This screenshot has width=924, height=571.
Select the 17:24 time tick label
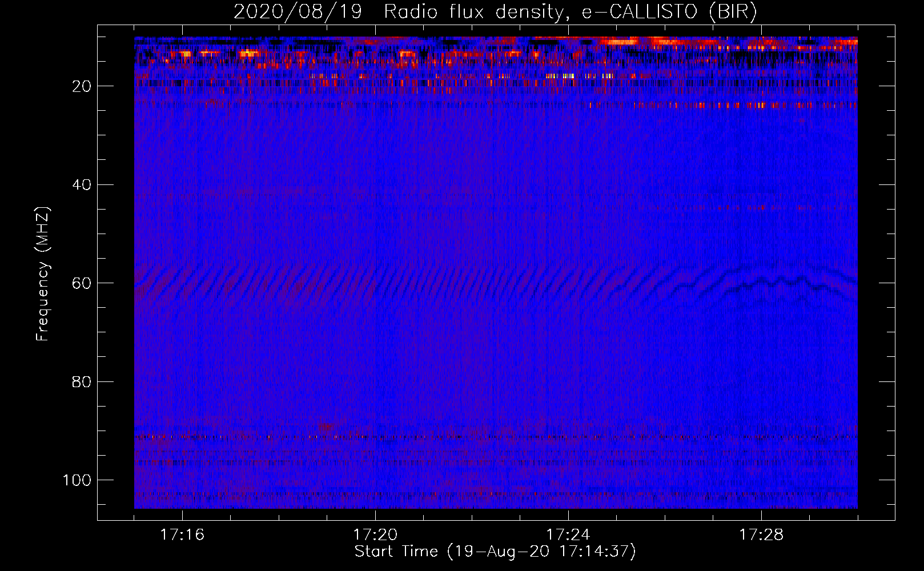click(568, 534)
